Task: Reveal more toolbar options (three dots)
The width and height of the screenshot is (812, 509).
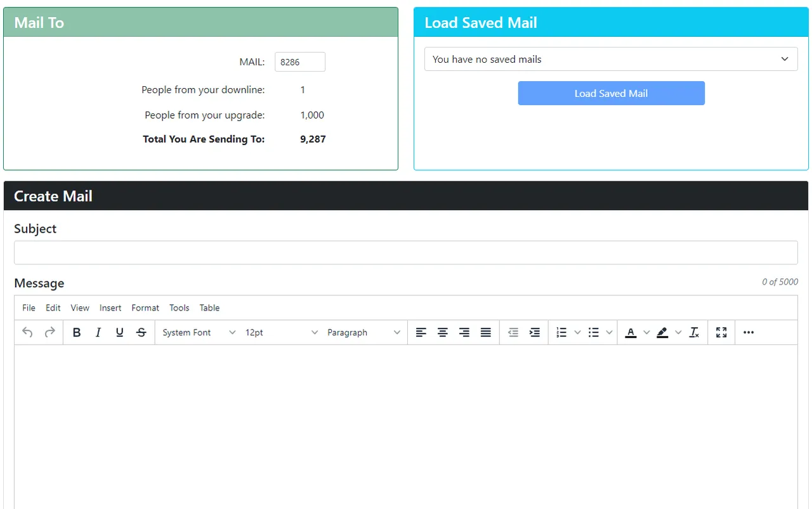Action: (x=749, y=332)
